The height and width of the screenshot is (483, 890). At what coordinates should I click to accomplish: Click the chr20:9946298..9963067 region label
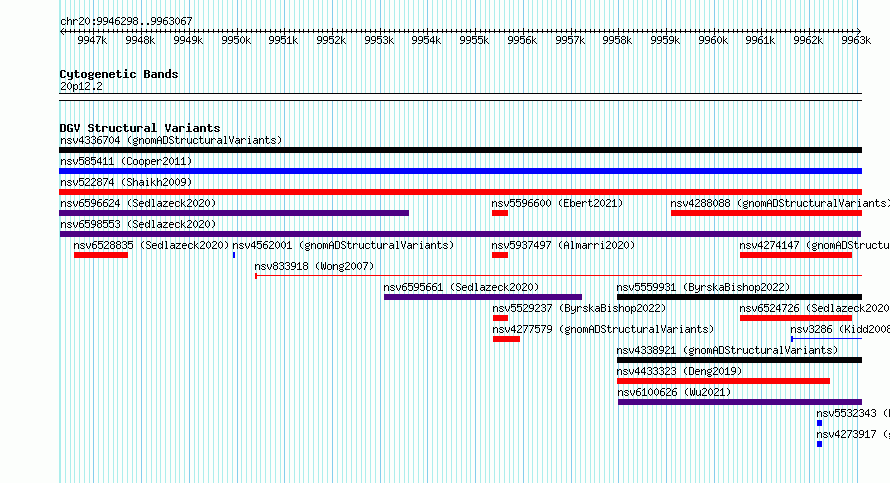[x=126, y=21]
